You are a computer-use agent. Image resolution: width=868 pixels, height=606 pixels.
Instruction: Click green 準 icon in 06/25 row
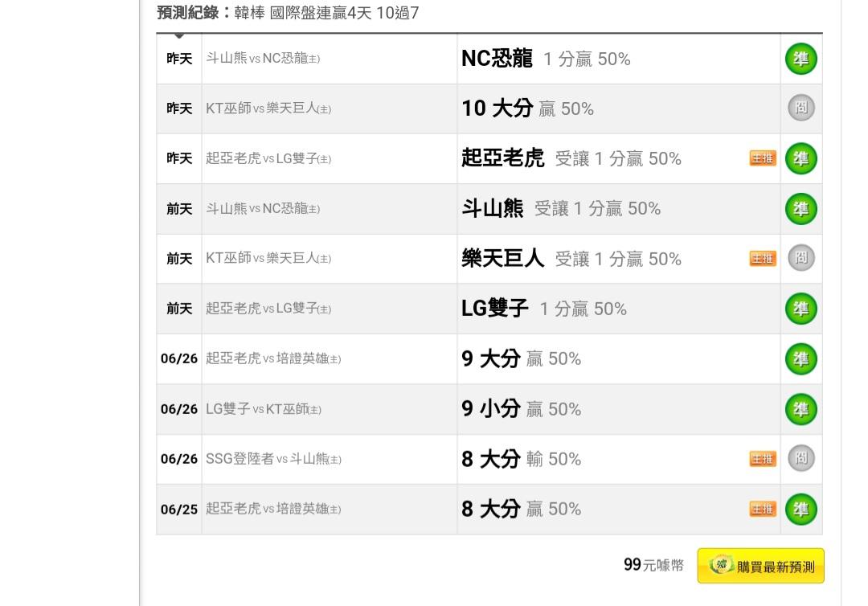801,509
